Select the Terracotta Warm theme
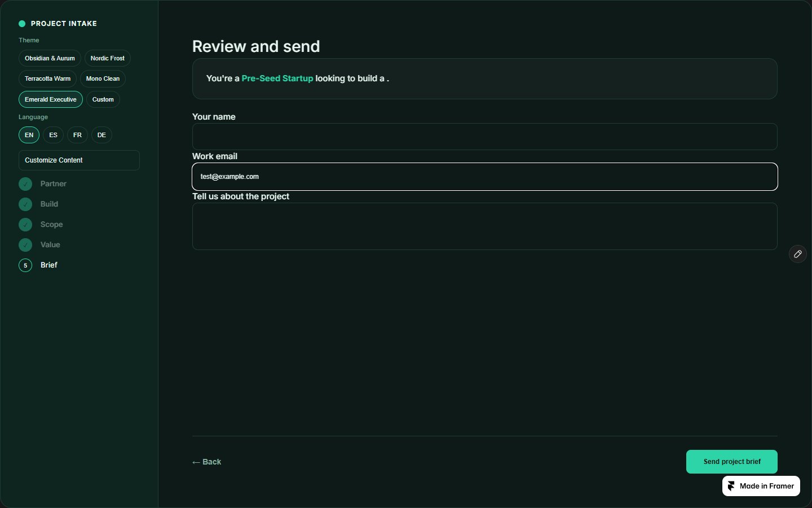812x508 pixels. click(x=47, y=78)
